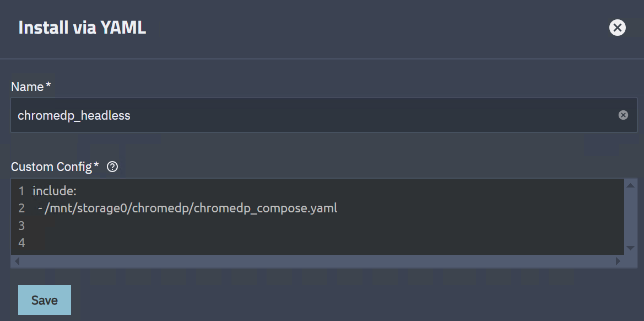Save the YAML app configuration
The image size is (644, 321).
45,300
